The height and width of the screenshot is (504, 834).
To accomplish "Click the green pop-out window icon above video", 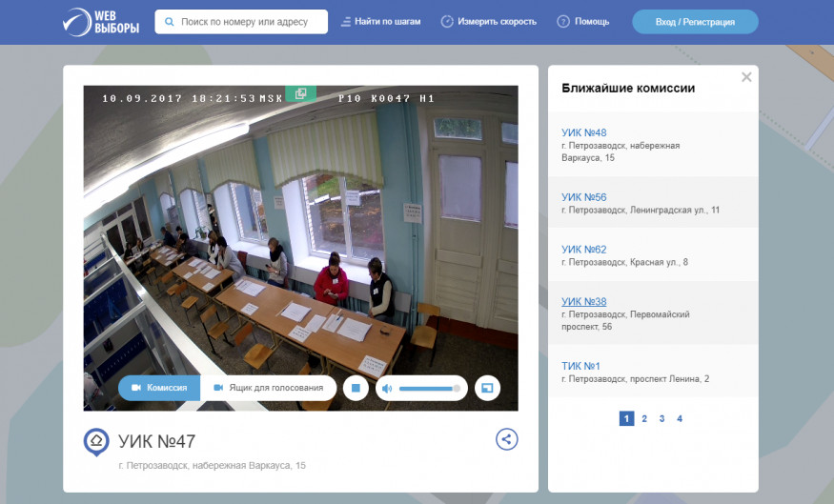I will [300, 94].
